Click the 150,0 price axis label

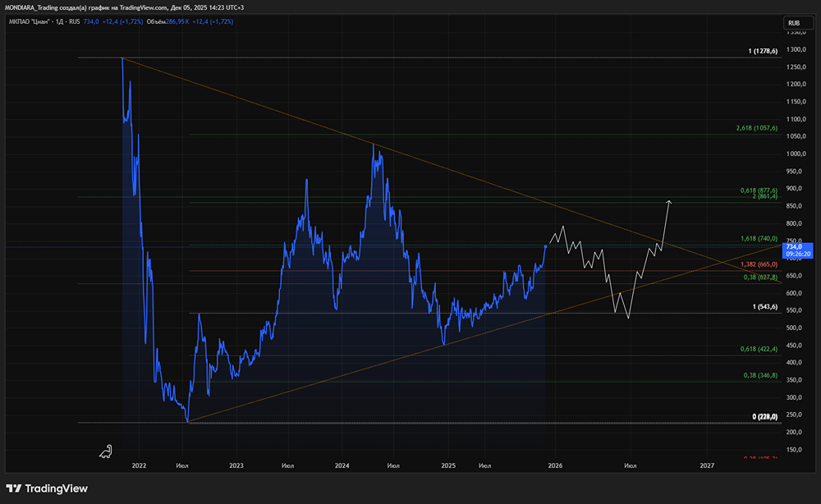point(794,450)
